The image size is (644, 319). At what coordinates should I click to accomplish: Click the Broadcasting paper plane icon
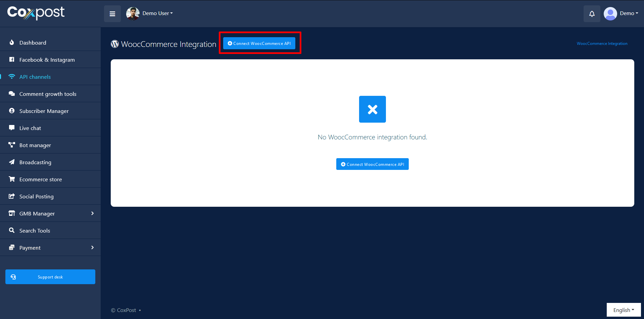12,162
